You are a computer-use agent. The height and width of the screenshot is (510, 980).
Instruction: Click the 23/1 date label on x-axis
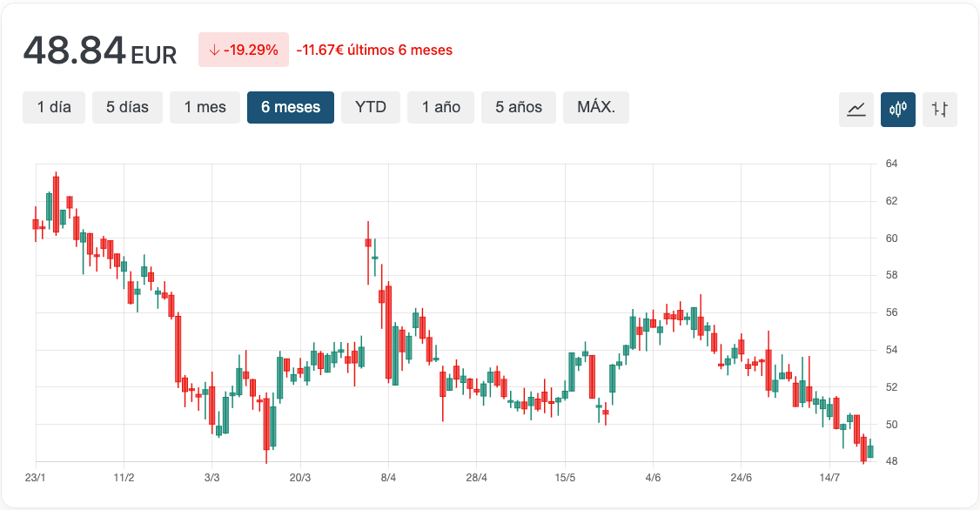(x=36, y=478)
